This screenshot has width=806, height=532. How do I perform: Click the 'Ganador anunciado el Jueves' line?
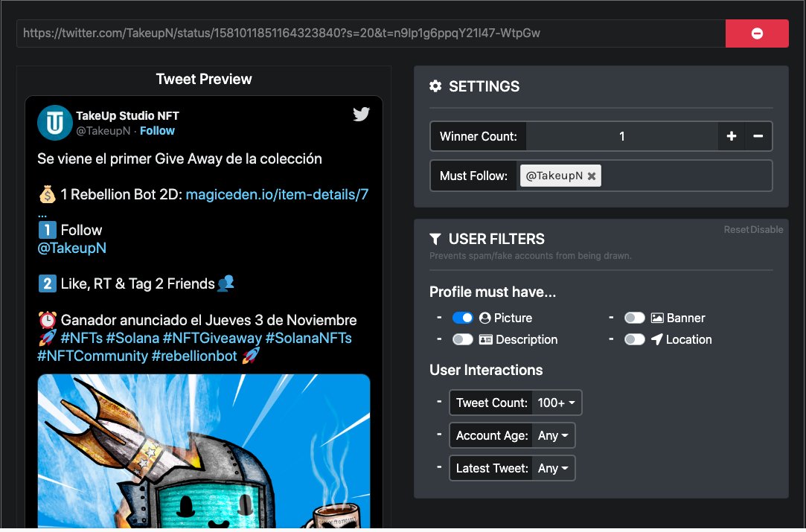point(208,320)
